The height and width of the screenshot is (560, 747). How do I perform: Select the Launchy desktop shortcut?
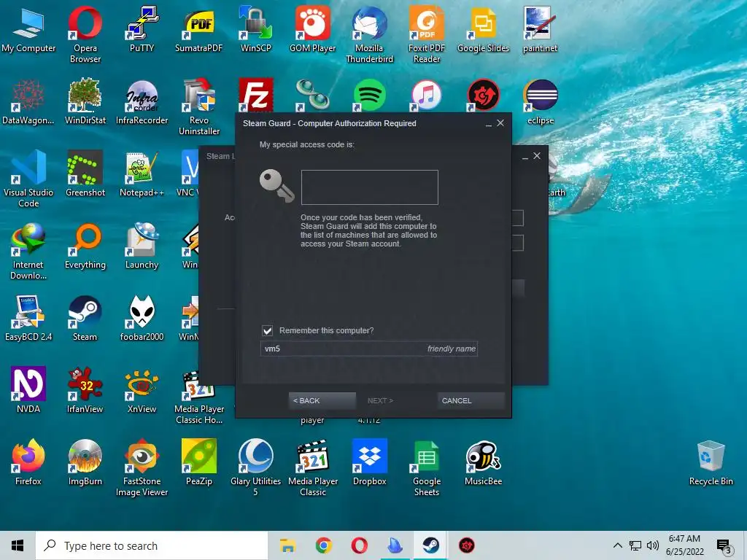142,246
